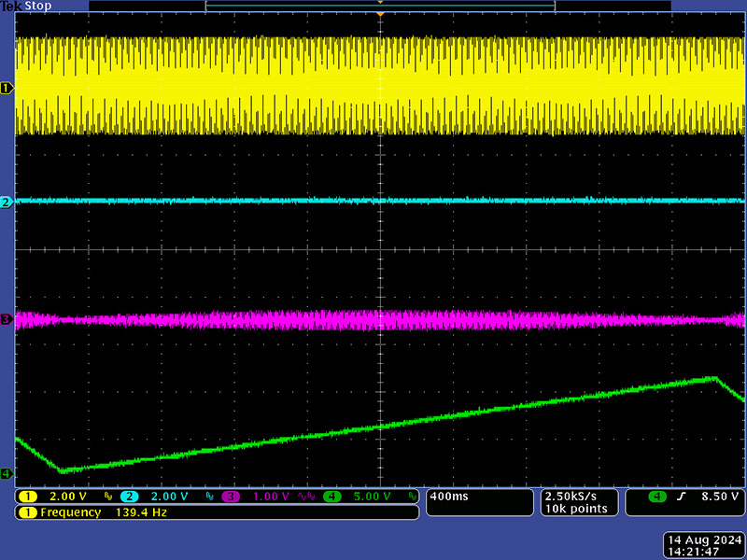Click the 14 Aug 2024 date readout
Viewport: 747px width, 560px height.
click(705, 540)
